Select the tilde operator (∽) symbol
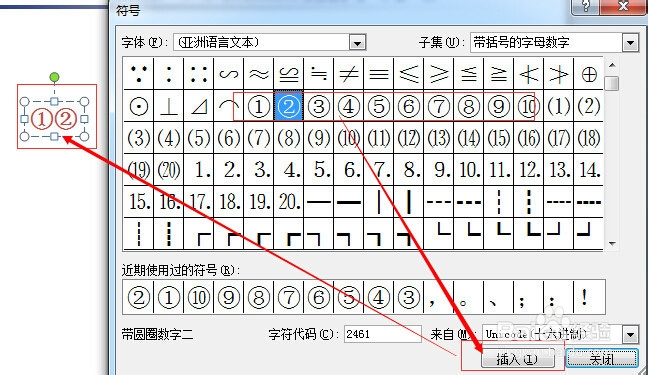Viewport: 648px width, 375px height. 229,74
